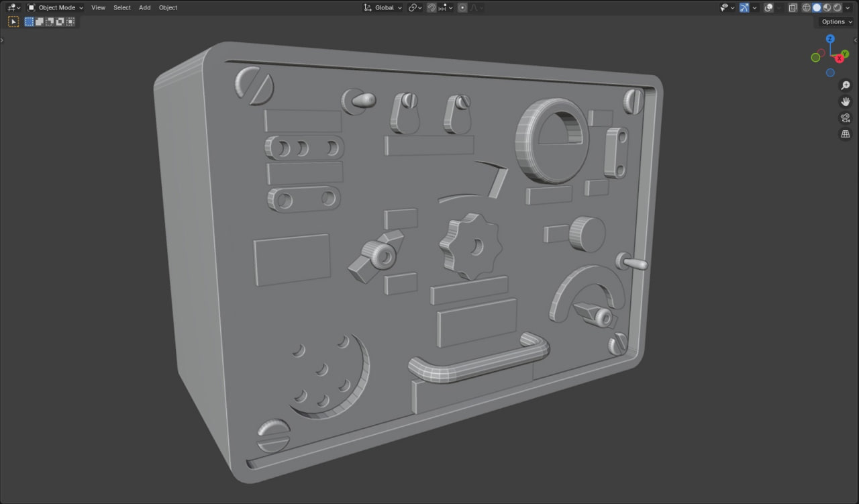
Task: Enable proportional editing
Action: coord(462,7)
